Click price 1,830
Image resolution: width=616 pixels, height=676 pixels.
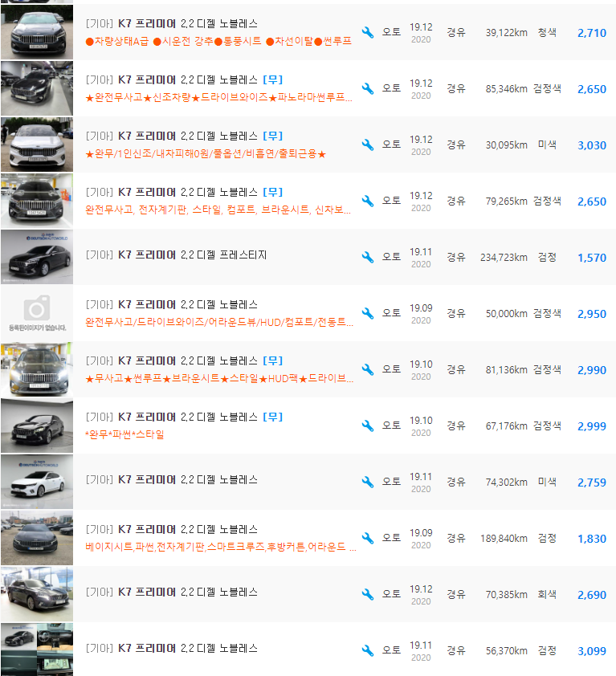tap(592, 539)
